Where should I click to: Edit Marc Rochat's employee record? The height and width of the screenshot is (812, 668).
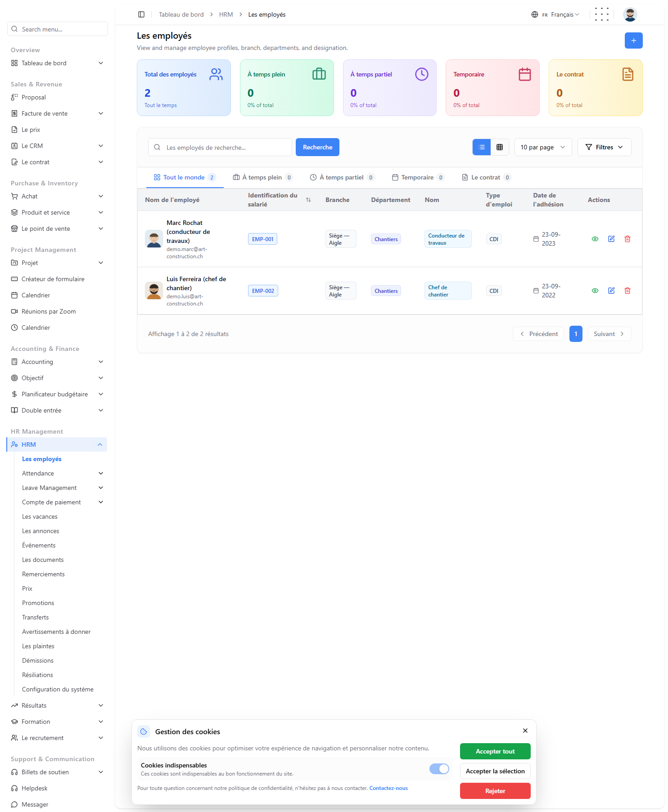click(611, 239)
